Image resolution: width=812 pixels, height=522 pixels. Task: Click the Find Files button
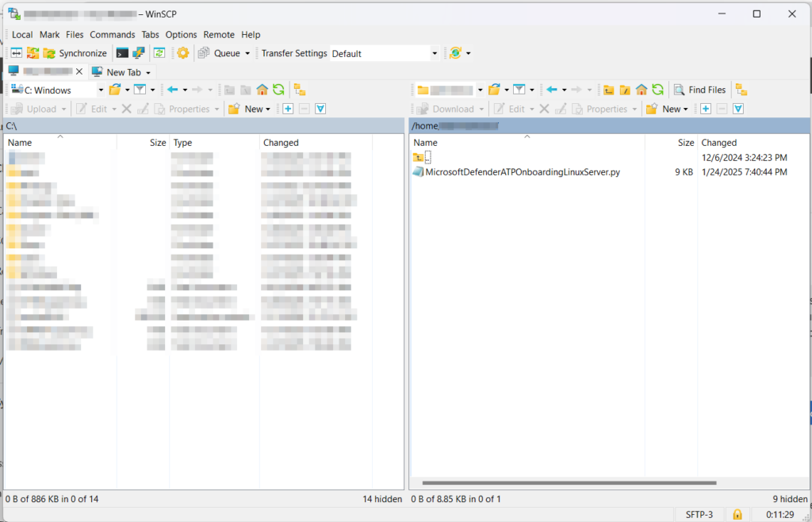(x=699, y=90)
